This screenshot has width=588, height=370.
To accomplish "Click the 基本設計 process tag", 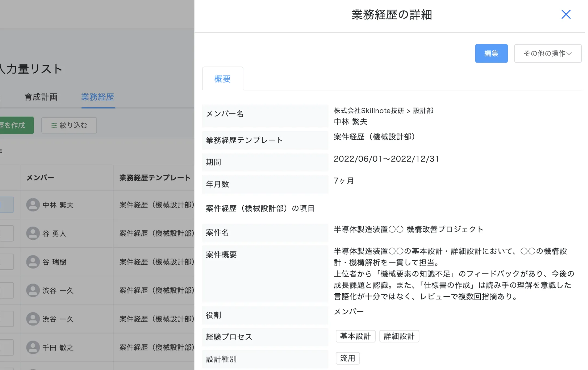I will pos(355,336).
